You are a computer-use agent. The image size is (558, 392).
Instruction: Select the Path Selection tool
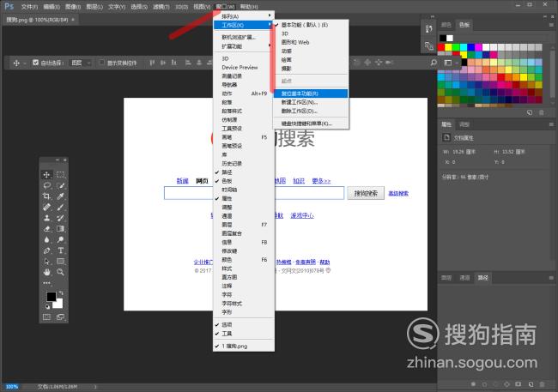[x=46, y=262]
